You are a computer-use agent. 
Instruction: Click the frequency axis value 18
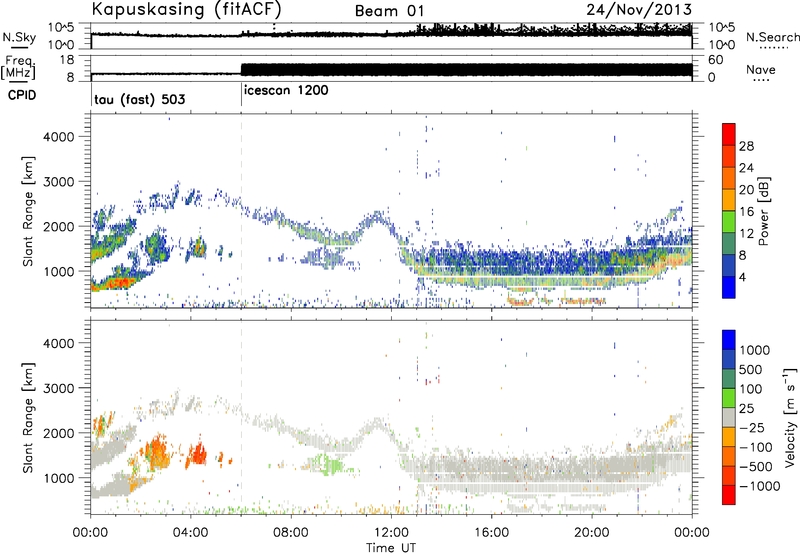[66, 60]
